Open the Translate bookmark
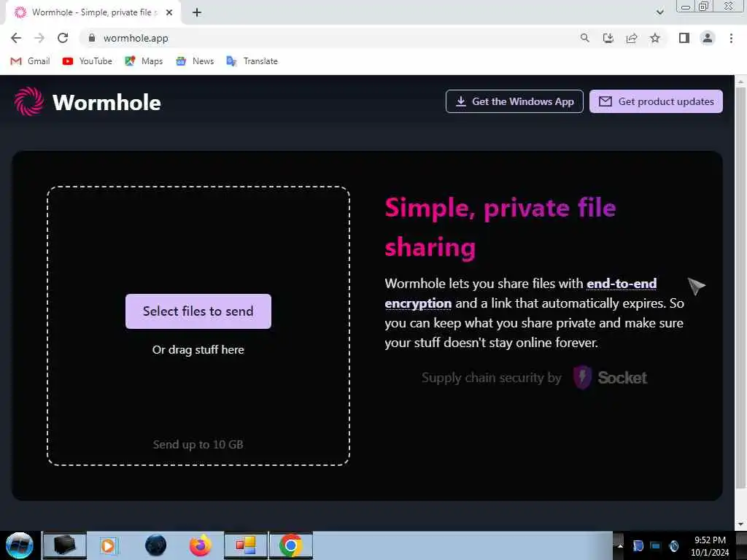 [252, 61]
